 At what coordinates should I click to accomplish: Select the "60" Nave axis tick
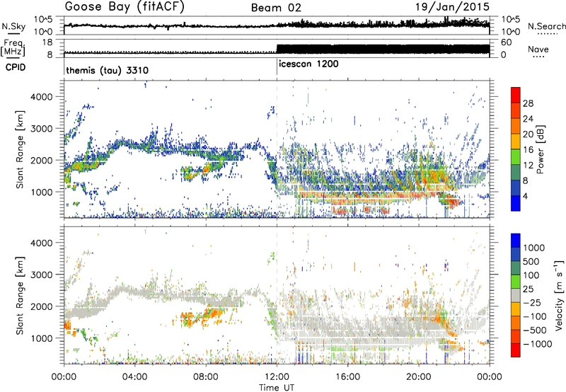(506, 42)
